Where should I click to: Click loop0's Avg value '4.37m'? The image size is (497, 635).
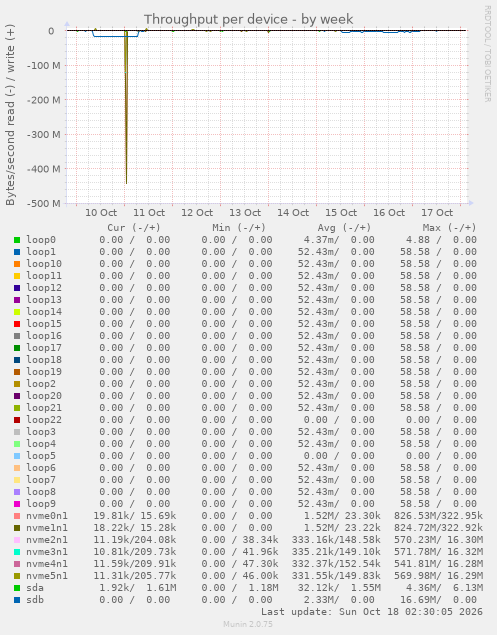coord(321,240)
